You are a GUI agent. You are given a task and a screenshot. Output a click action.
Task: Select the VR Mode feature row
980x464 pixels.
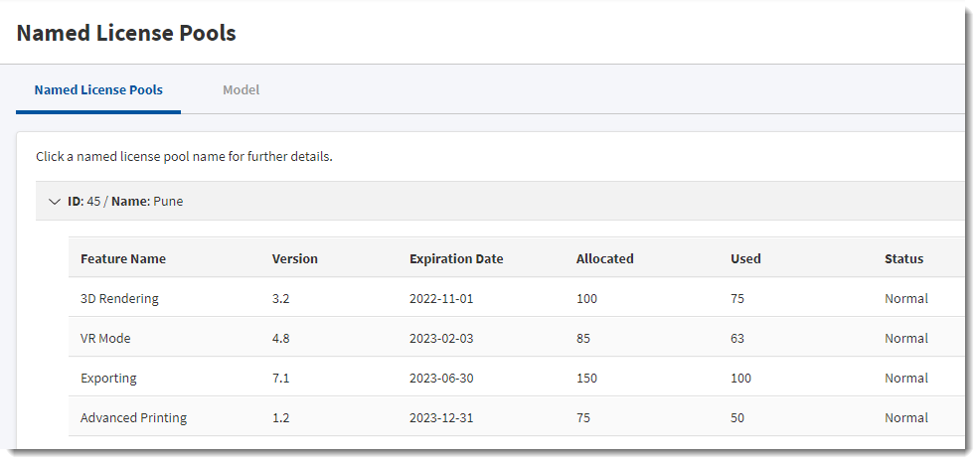coord(105,339)
